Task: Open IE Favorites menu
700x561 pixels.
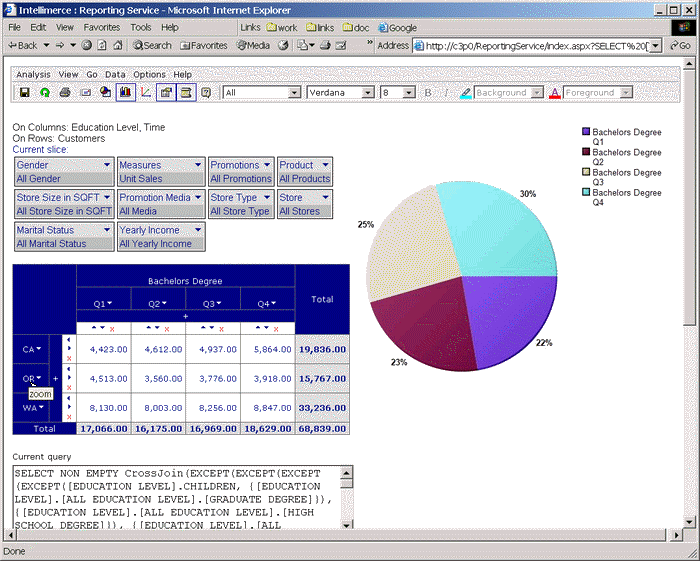Action: pyautogui.click(x=102, y=27)
